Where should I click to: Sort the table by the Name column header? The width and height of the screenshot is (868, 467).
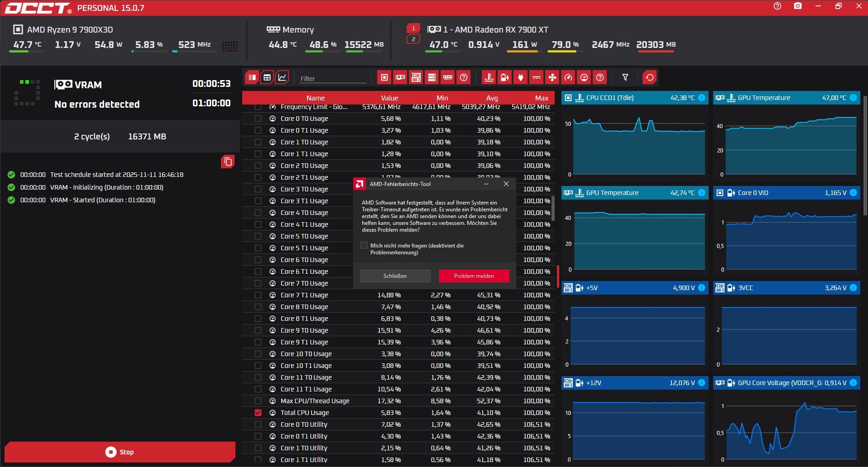[x=316, y=98]
